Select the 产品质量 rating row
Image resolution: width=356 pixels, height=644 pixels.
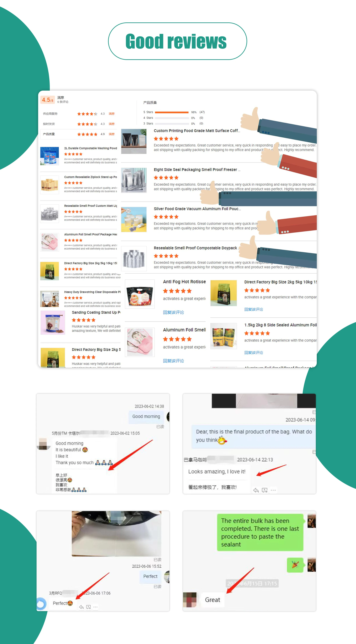click(x=78, y=134)
